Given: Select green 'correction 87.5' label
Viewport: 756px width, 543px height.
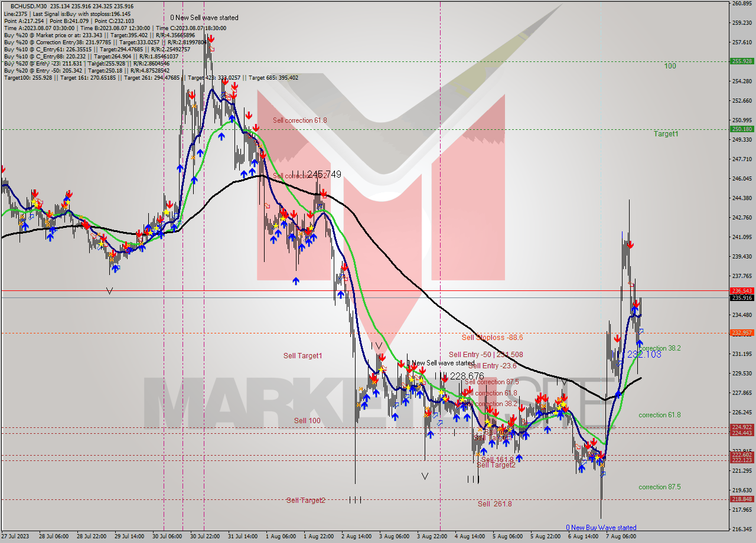Looking at the screenshot, I should 659,487.
